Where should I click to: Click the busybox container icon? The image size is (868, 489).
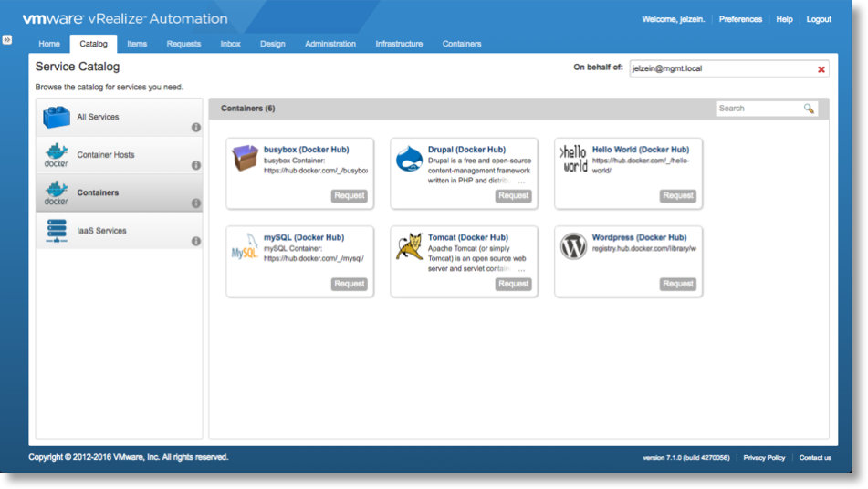[x=245, y=159]
